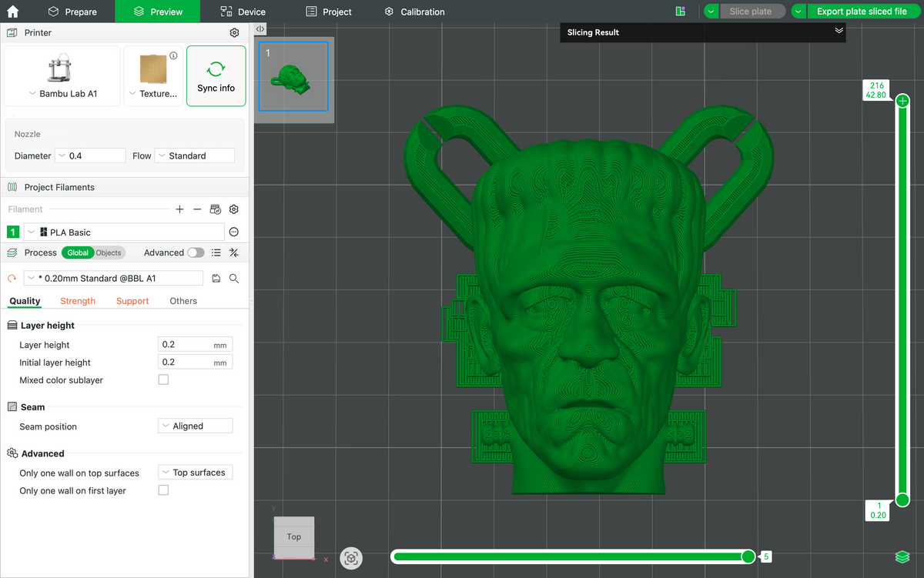This screenshot has height=578, width=924.
Task: Open 0.20mm Standard @BBL A1 preset dropdown
Action: [114, 279]
